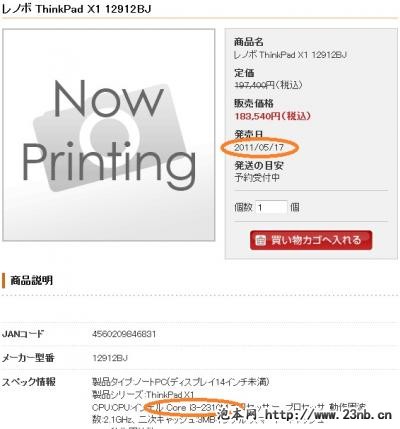400x429 pixels.
Task: Click the Now Printing placeholder image
Action: 109,135
